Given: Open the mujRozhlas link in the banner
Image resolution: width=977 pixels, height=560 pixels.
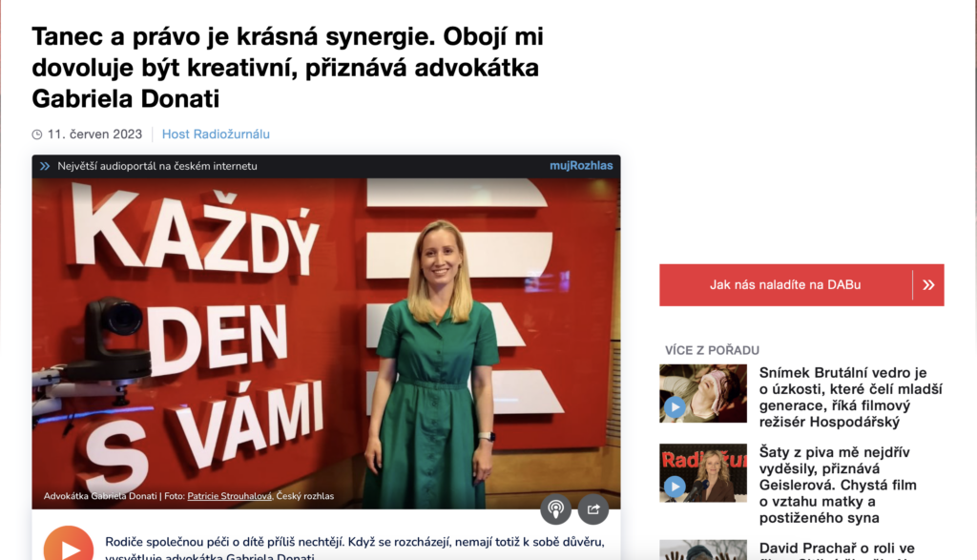Looking at the screenshot, I should 581,166.
